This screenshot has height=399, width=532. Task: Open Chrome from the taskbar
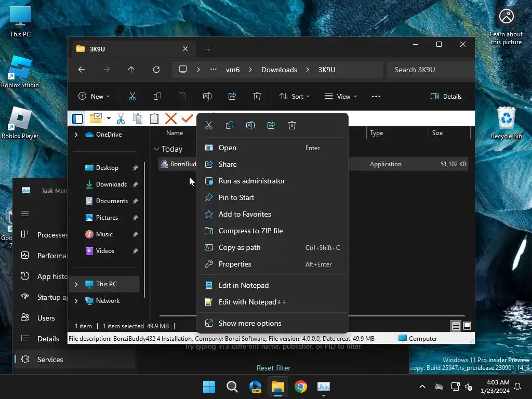[x=301, y=387]
